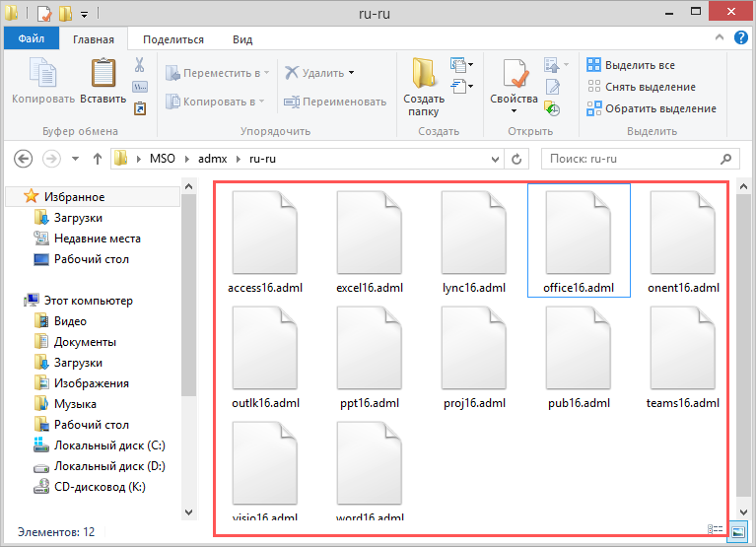Open the New item dropdown icon
The image size is (756, 547).
(x=461, y=64)
